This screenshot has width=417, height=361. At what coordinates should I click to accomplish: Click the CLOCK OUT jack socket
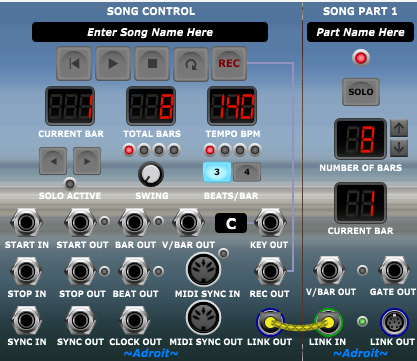click(x=135, y=320)
